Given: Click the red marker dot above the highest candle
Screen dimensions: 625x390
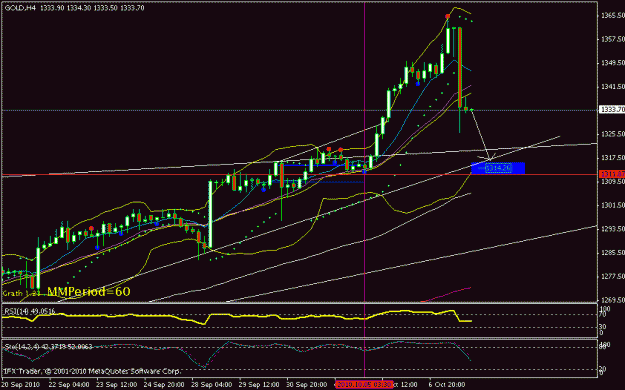Looking at the screenshot, I should (x=448, y=16).
